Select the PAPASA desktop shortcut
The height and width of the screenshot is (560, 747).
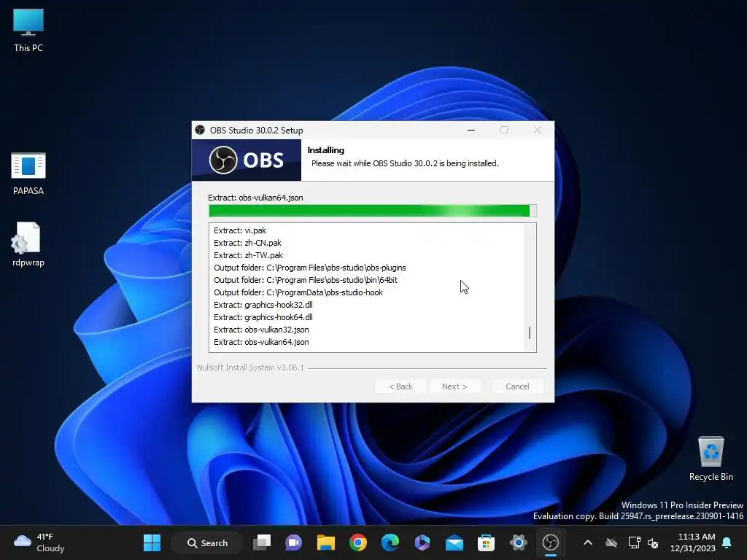click(x=28, y=174)
